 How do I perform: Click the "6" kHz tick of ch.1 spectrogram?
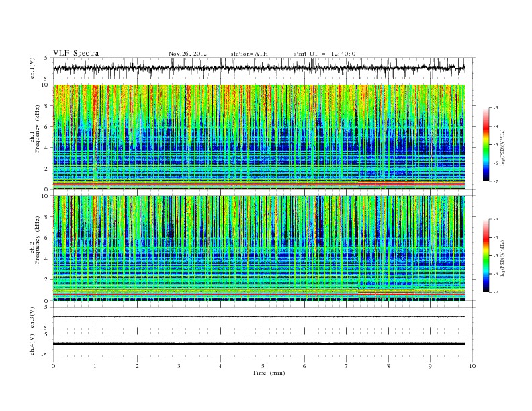point(46,127)
